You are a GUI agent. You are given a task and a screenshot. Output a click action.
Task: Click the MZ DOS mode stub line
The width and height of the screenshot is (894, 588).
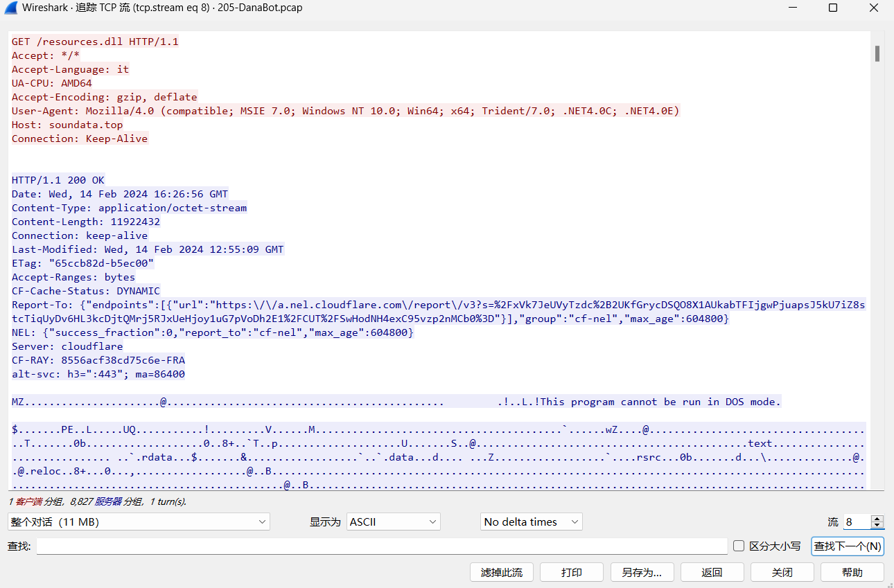[396, 402]
